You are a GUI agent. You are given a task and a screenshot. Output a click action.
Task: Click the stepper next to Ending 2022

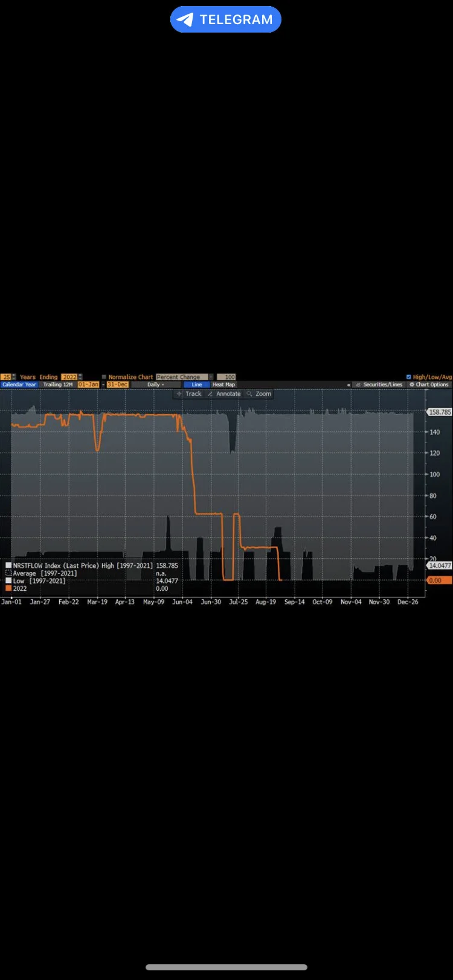80,377
